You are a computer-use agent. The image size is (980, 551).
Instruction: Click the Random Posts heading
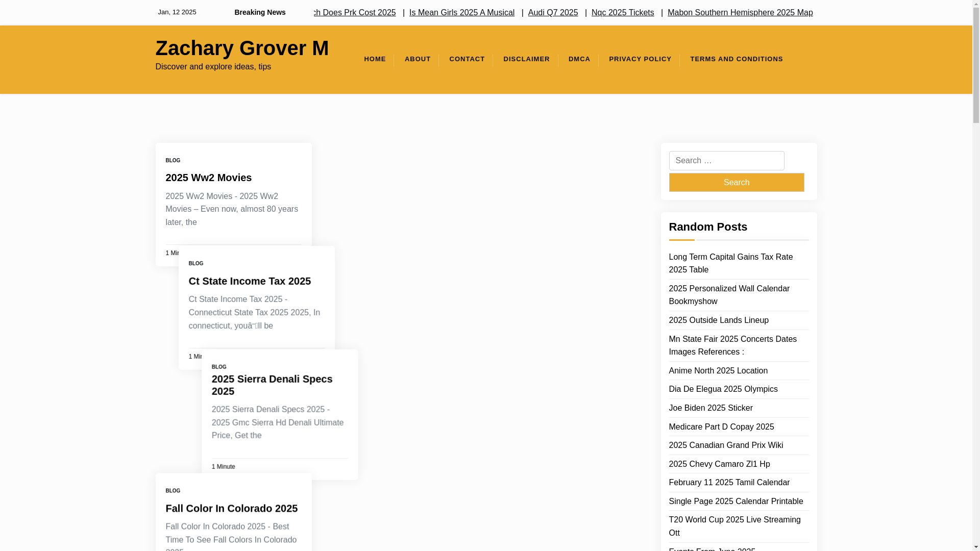click(708, 227)
